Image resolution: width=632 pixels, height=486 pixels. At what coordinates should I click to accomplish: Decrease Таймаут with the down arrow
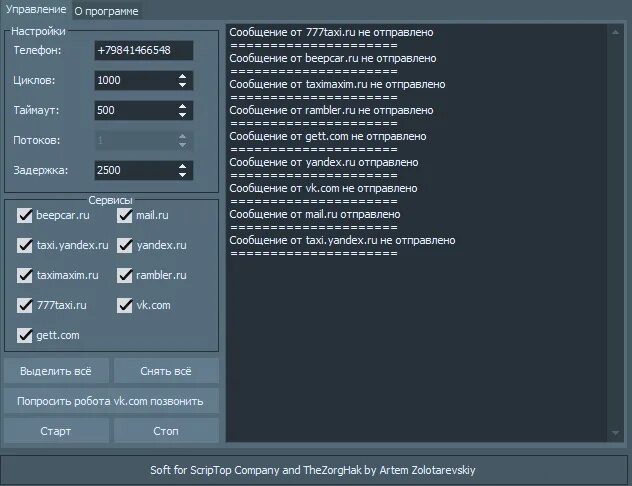[x=183, y=115]
